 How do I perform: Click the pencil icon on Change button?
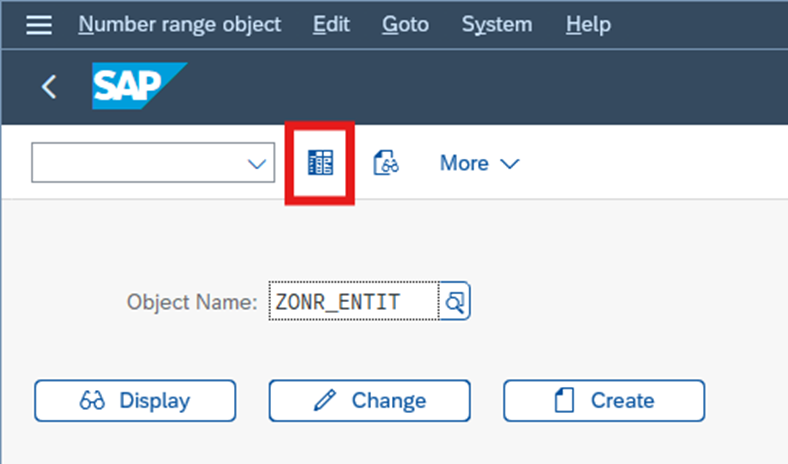tap(324, 401)
